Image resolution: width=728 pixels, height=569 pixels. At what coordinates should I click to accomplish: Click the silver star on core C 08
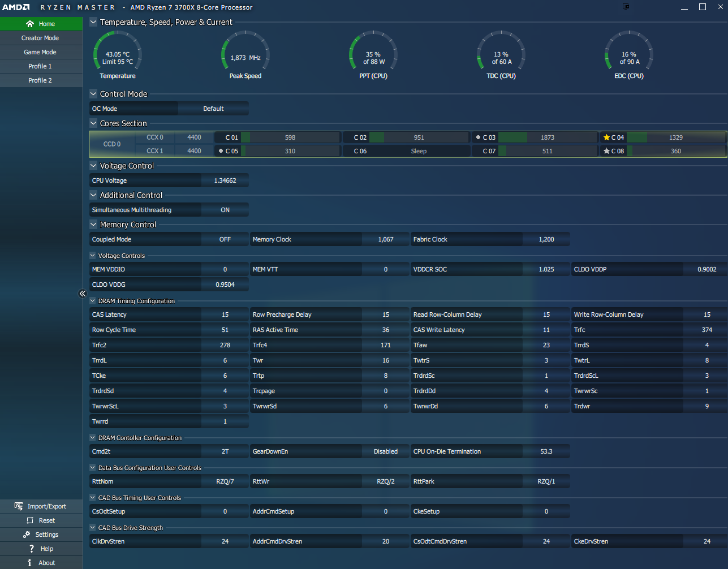(x=606, y=151)
